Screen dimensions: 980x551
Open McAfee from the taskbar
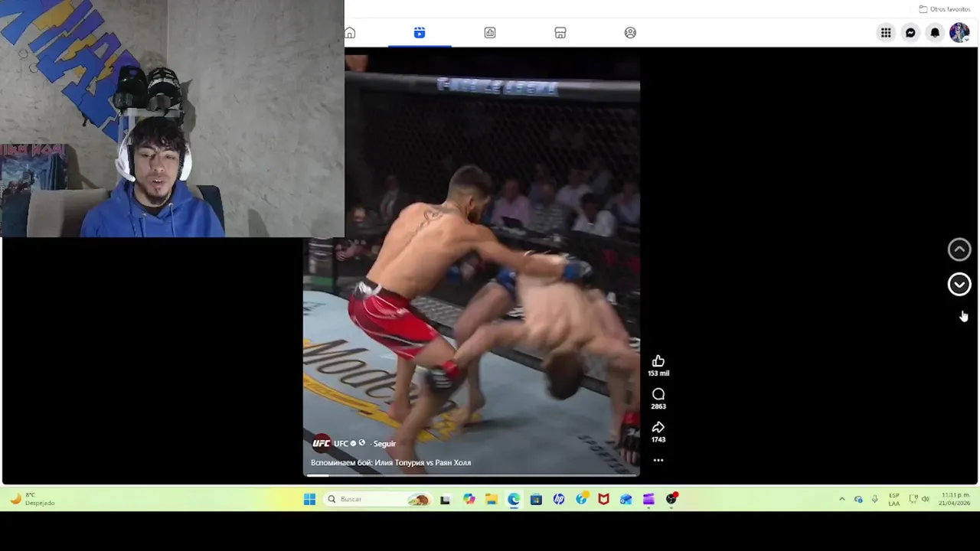(603, 499)
